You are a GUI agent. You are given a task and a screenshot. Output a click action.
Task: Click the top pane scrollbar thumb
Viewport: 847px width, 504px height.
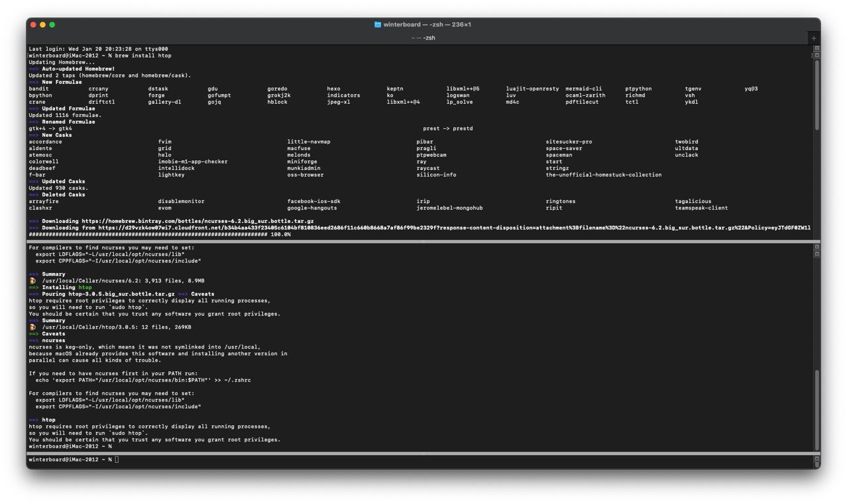pyautogui.click(x=817, y=95)
